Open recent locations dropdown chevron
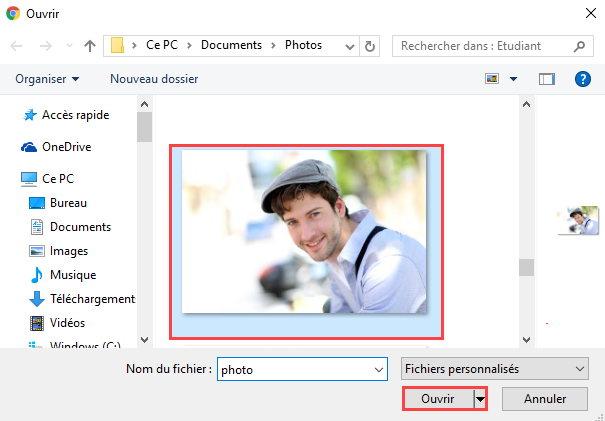This screenshot has width=605, height=421. (69, 46)
